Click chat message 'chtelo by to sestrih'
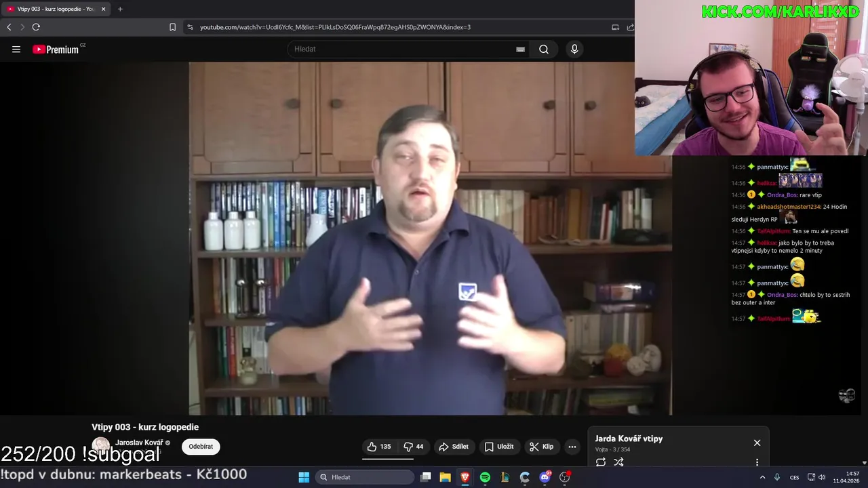This screenshot has height=488, width=868. [825, 295]
